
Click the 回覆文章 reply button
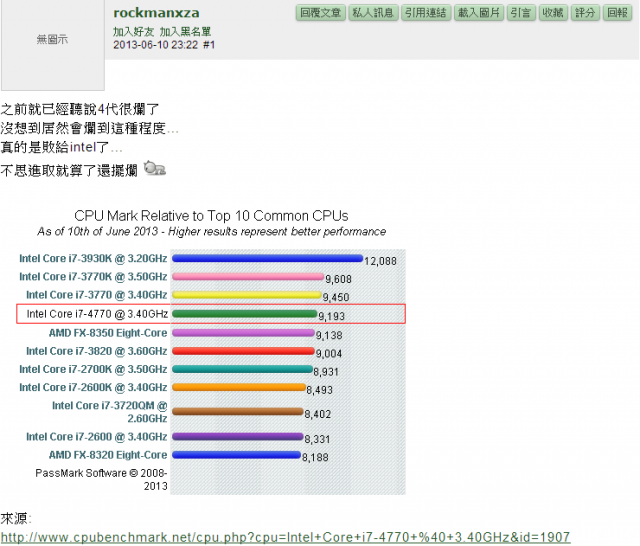[x=320, y=13]
